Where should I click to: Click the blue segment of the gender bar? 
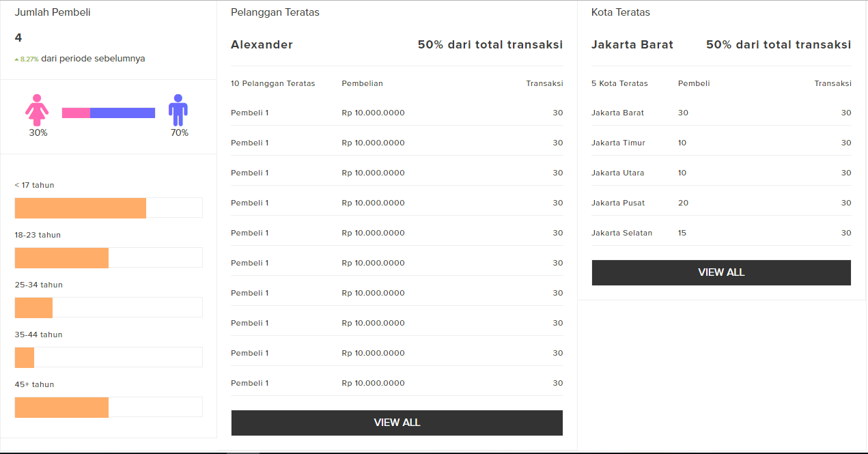[x=122, y=113]
